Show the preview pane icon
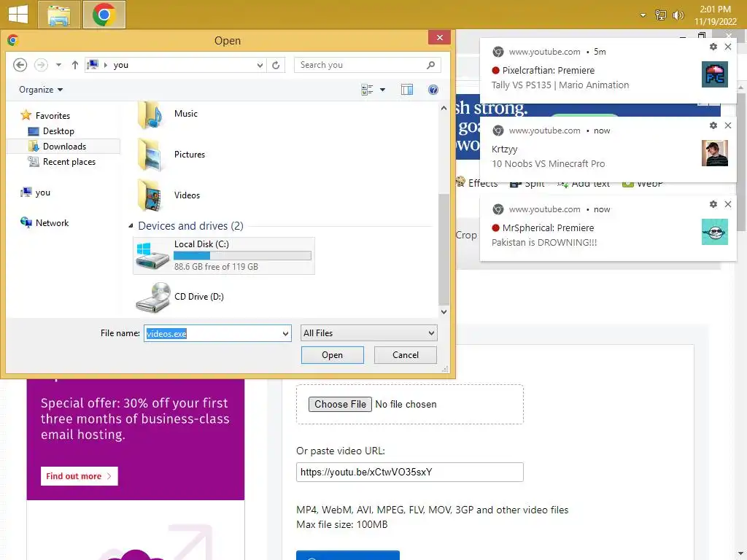 click(407, 90)
